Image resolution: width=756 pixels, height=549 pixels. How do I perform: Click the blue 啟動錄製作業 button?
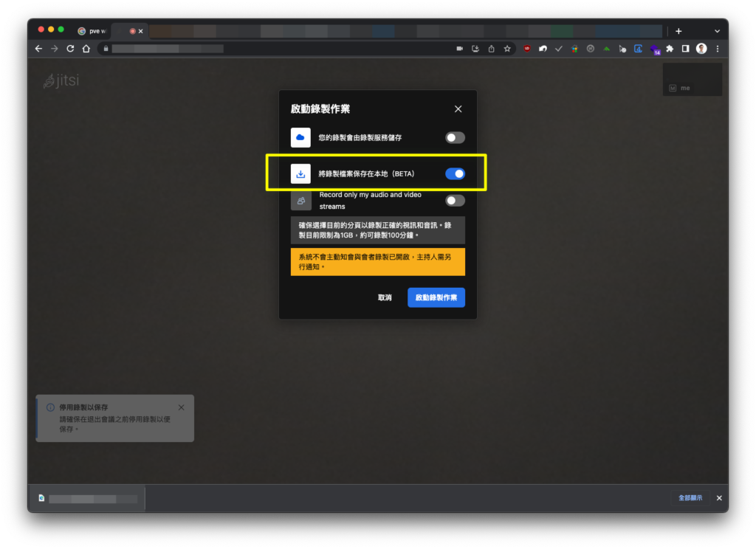436,297
